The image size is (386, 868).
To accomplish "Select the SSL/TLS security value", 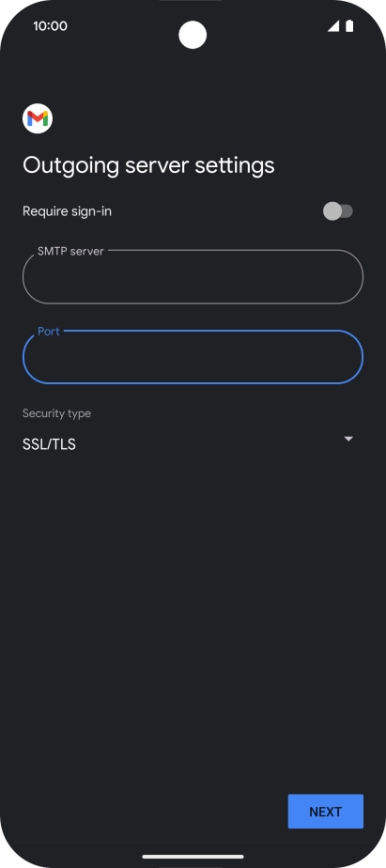I will [x=49, y=444].
